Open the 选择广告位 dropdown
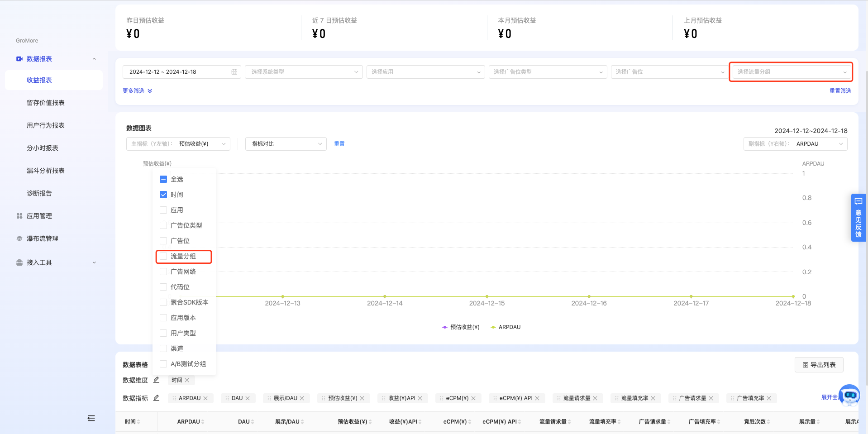 (670, 72)
